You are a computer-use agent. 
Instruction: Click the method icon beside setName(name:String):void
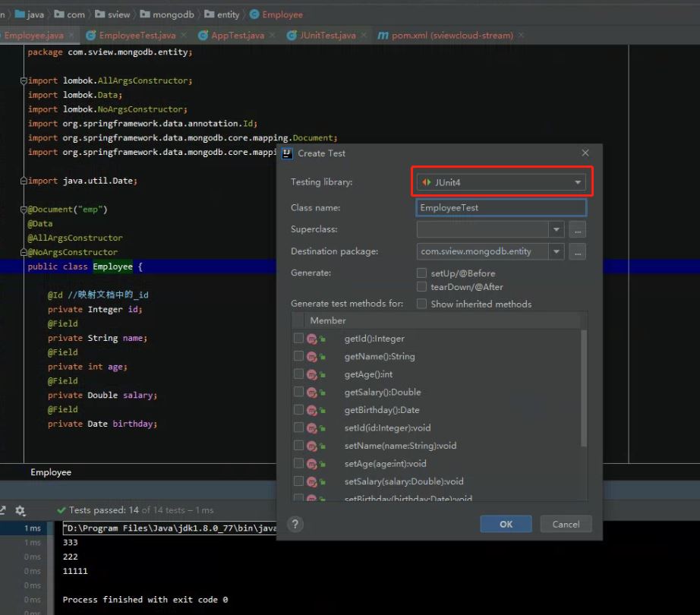click(x=312, y=446)
